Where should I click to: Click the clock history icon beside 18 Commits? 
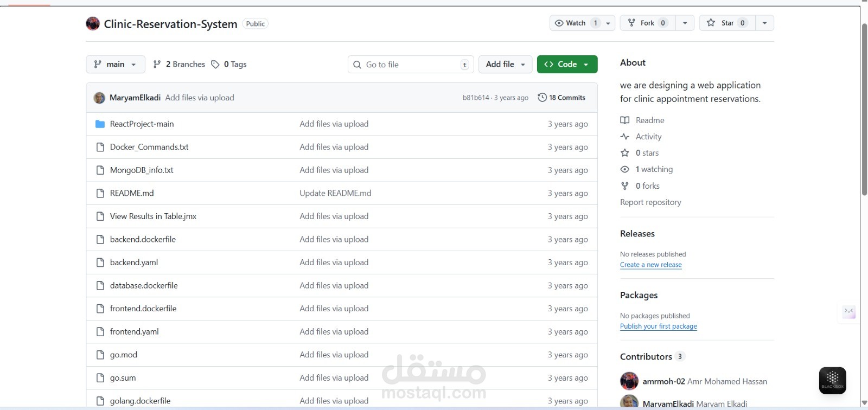(542, 97)
